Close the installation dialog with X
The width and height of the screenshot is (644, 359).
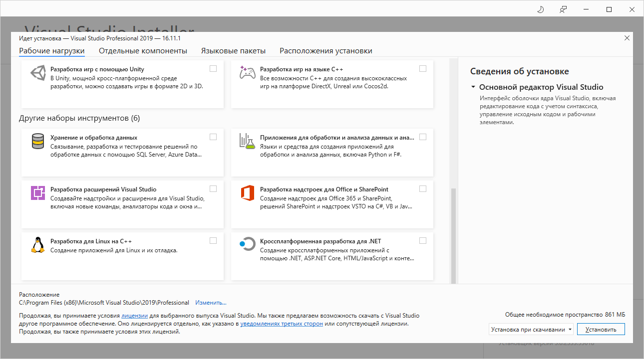627,38
